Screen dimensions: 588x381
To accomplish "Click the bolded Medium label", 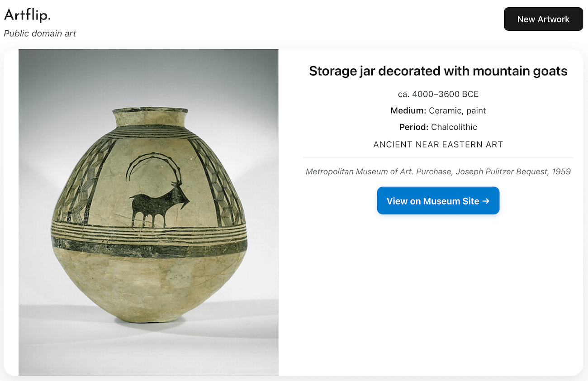I will [408, 110].
